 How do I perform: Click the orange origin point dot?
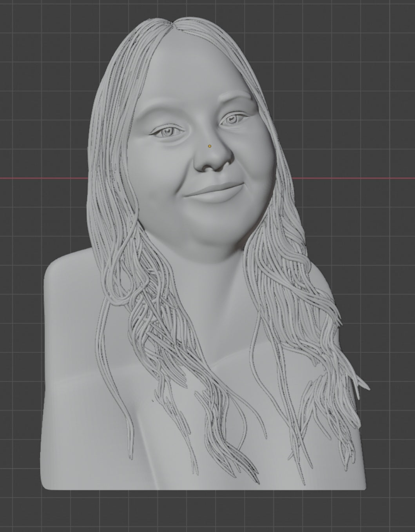(x=210, y=146)
